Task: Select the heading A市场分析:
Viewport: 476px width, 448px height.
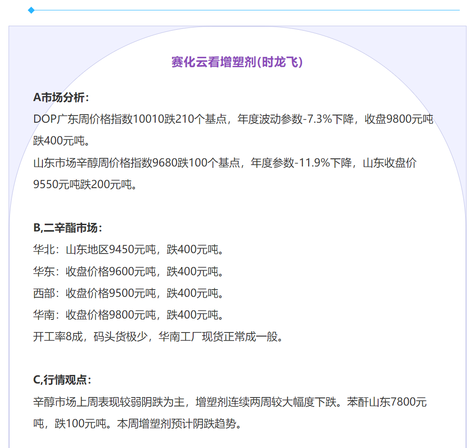Action: [x=61, y=97]
